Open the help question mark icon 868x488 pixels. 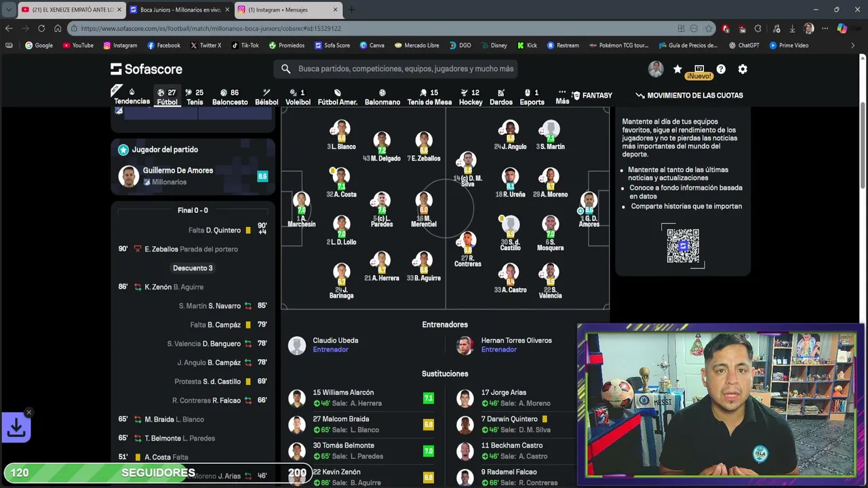coord(721,69)
